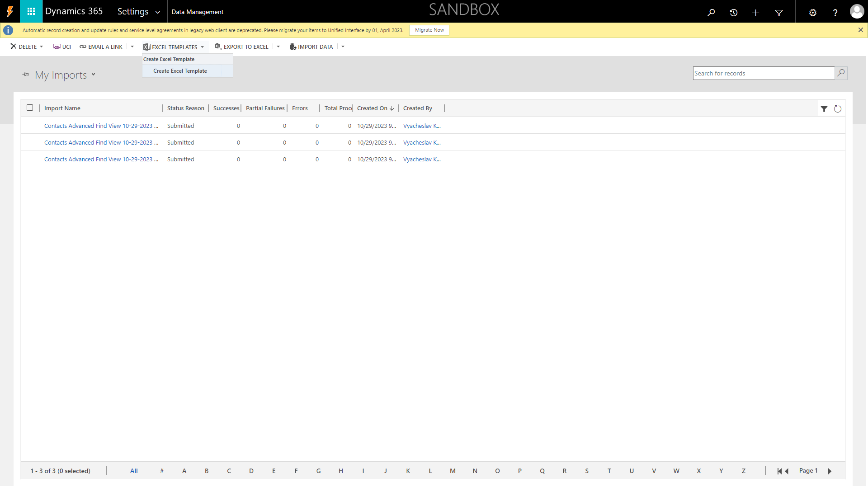Go to the first page icon
This screenshot has height=488, width=868.
pos(779,471)
